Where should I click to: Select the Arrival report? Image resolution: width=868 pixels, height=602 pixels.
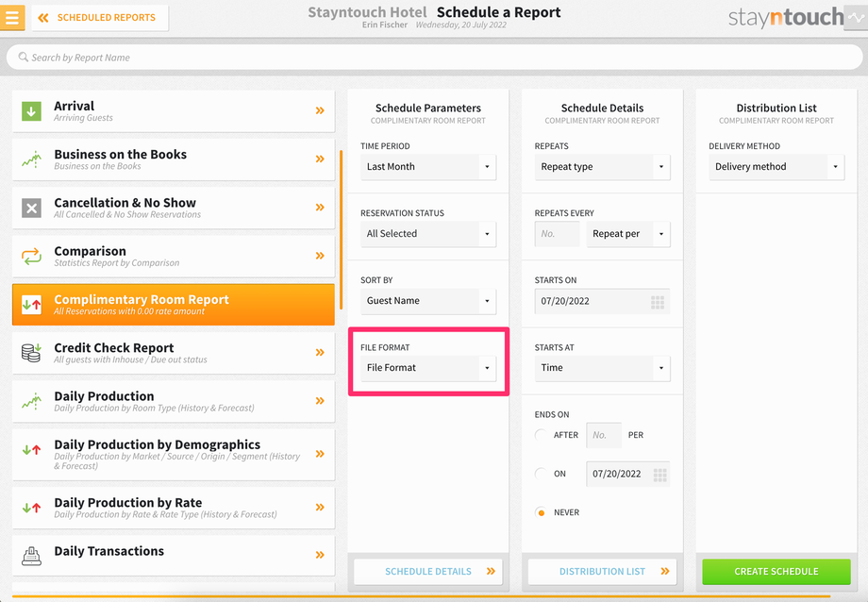tap(174, 110)
